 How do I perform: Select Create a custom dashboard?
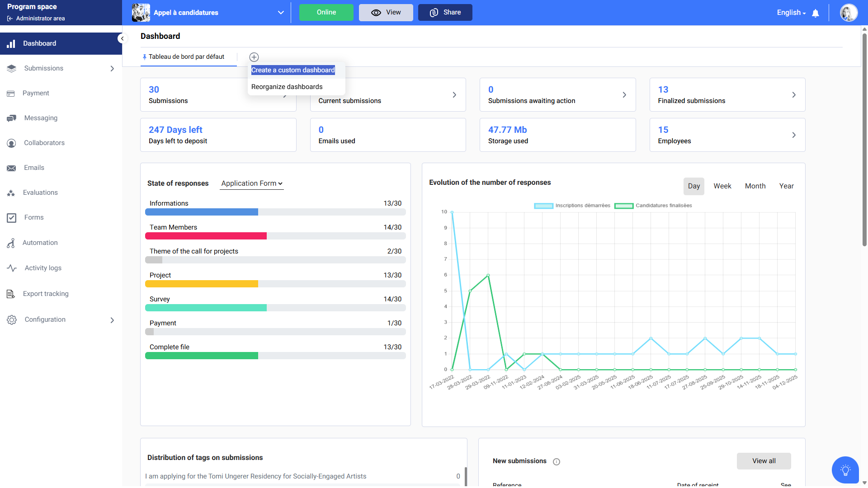293,70
